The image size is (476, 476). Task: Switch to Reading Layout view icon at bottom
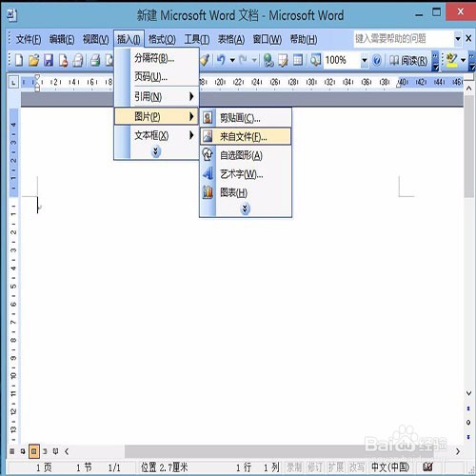(x=55, y=451)
